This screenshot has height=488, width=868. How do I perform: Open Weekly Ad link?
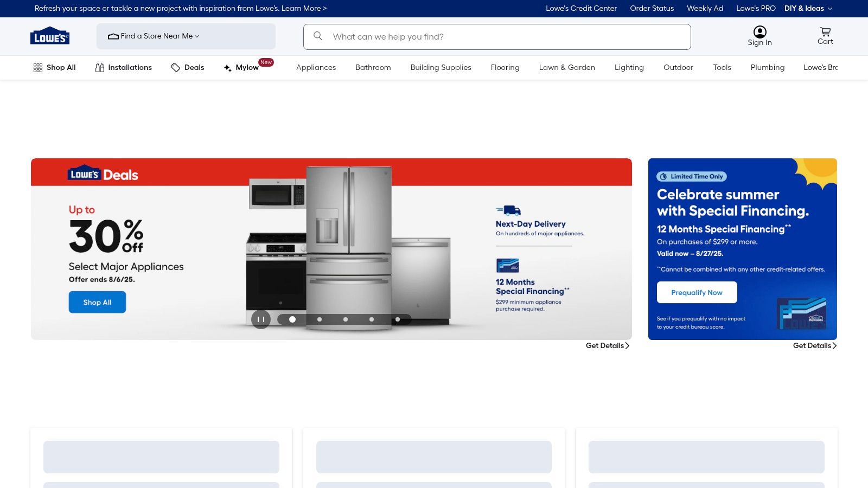(x=705, y=9)
